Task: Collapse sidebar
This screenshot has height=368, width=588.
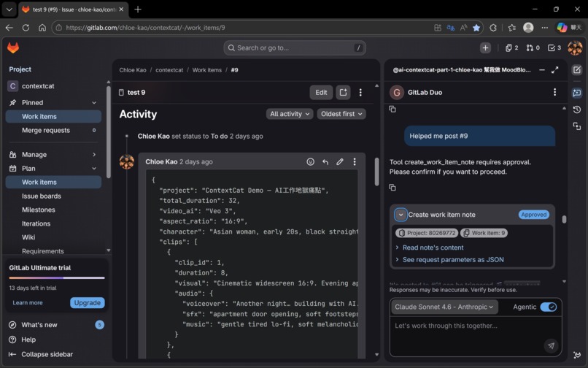Action: click(x=41, y=354)
